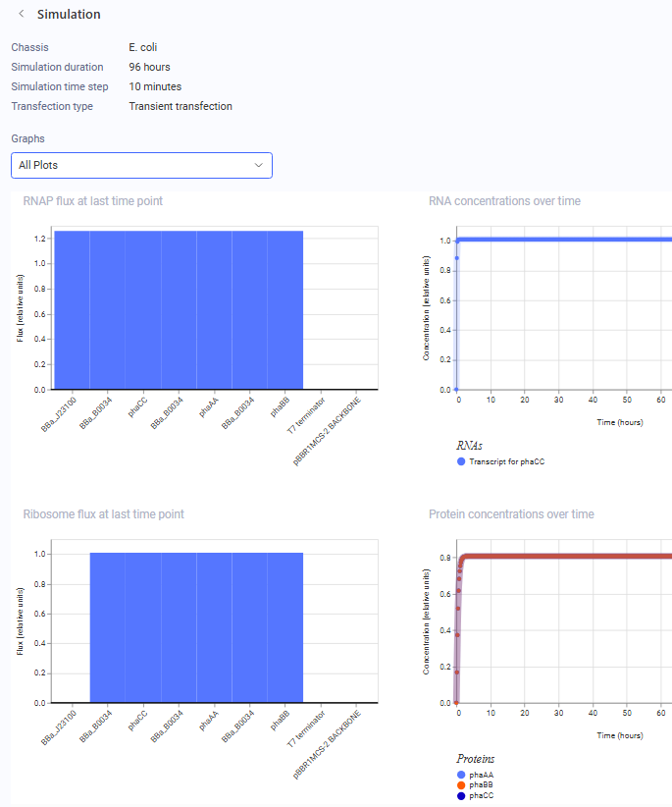The image size is (672, 807).
Task: Click the phaCC bar in the Ribosome flux chart
Action: pyautogui.click(x=143, y=627)
